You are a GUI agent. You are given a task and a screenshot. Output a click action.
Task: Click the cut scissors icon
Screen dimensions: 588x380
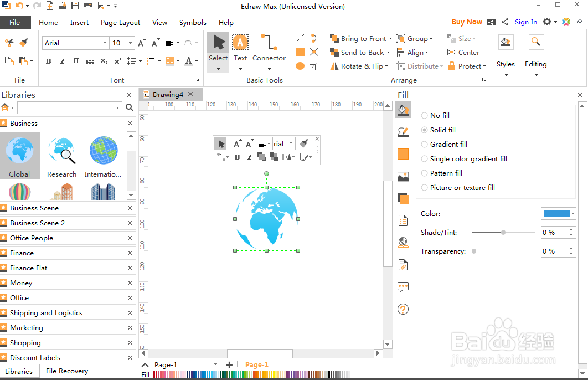(9, 43)
